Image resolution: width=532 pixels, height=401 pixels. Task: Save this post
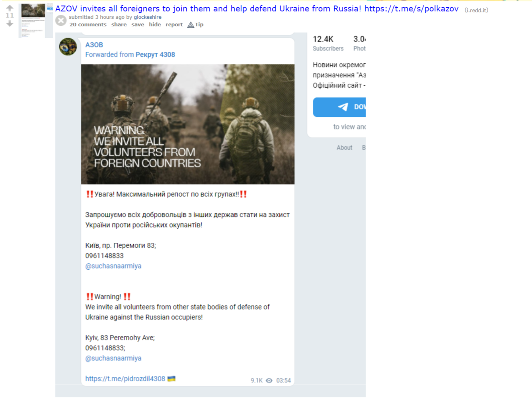point(137,25)
